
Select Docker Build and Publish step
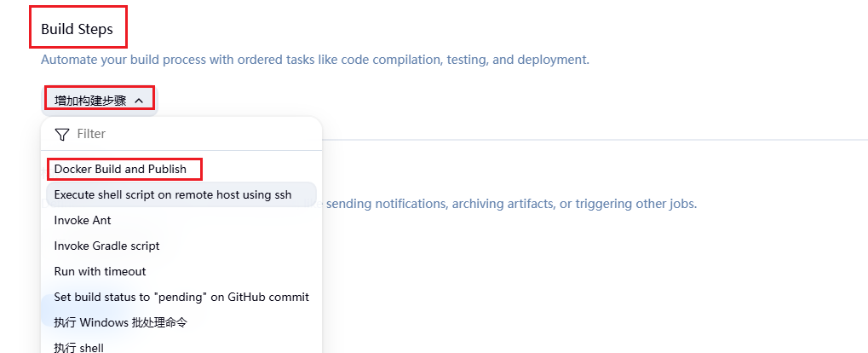coord(181,169)
